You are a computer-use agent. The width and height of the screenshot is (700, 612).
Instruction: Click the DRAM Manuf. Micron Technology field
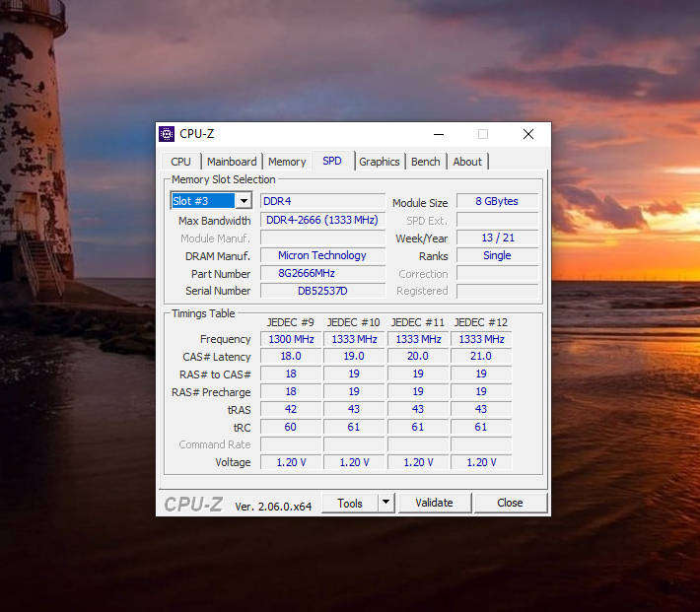coord(322,255)
